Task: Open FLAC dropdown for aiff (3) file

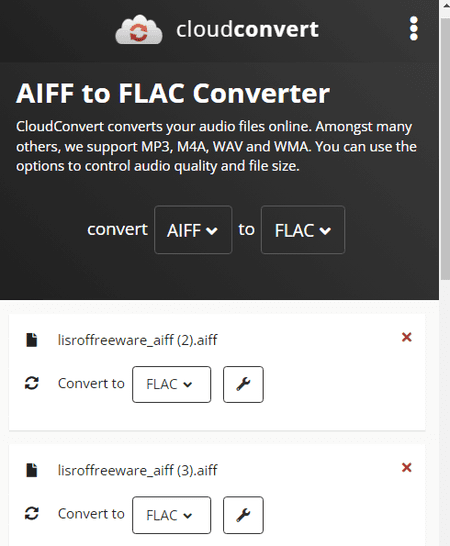Action: 171,515
